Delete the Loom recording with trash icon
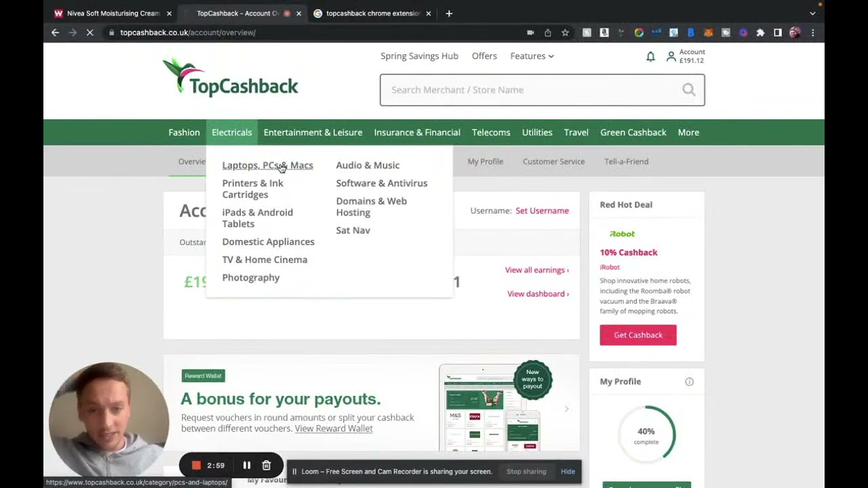Image resolution: width=868 pixels, height=488 pixels. point(267,465)
